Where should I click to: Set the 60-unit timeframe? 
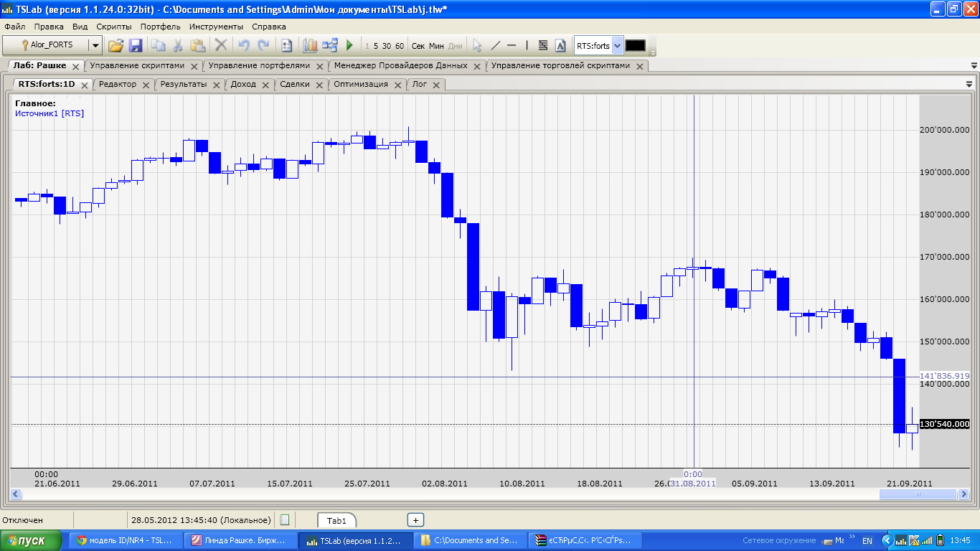(x=400, y=46)
